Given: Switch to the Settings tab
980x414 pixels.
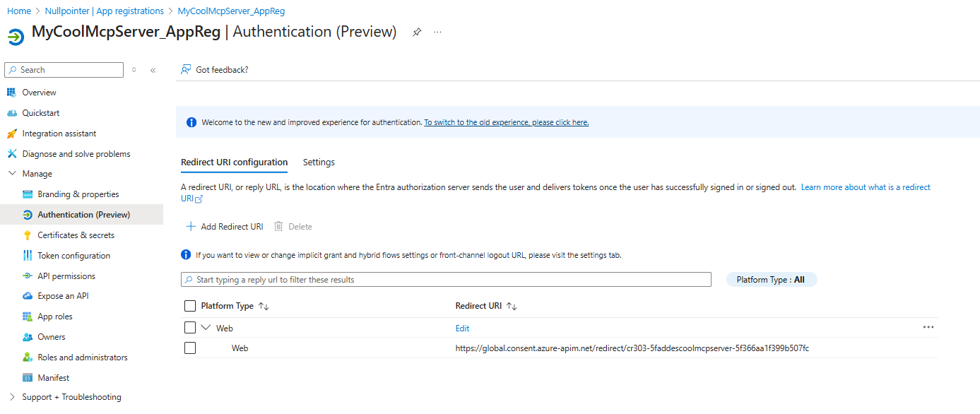Looking at the screenshot, I should click(x=319, y=162).
